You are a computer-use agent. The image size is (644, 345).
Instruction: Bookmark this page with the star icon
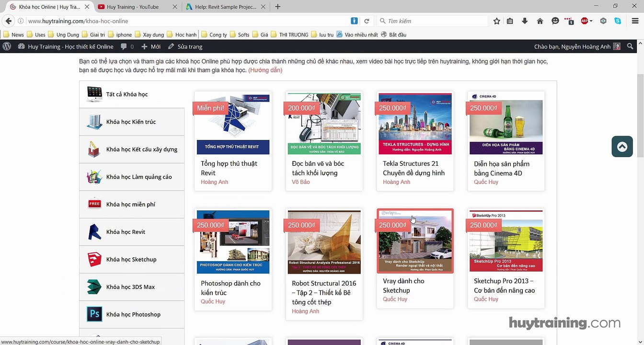point(497,21)
